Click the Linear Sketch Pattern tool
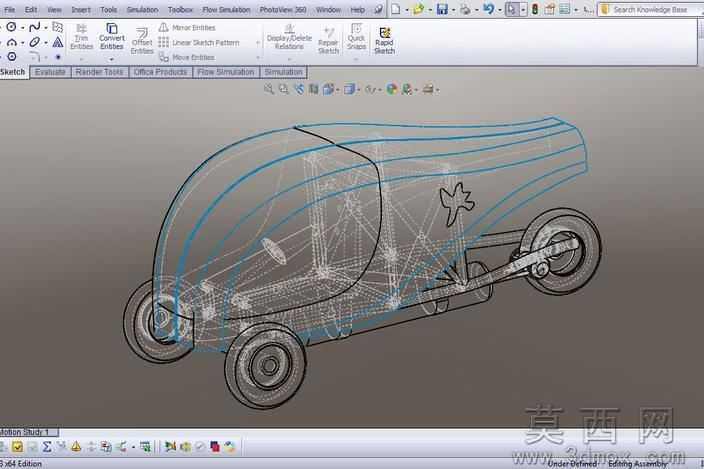The height and width of the screenshot is (469, 704). click(199, 43)
